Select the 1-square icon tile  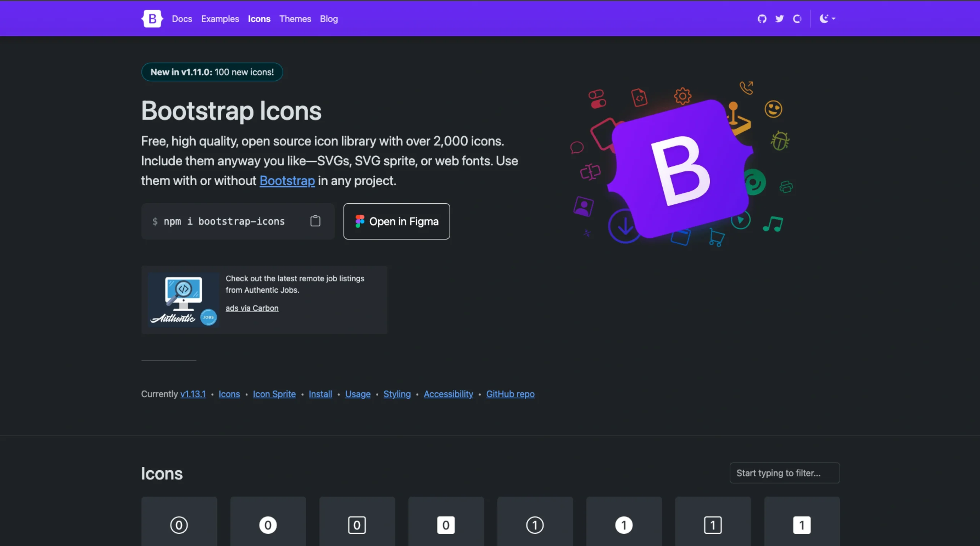coord(713,522)
